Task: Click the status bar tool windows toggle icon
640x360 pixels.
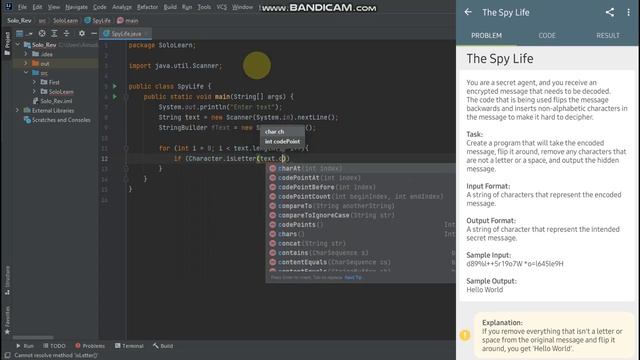Action: 7,356
